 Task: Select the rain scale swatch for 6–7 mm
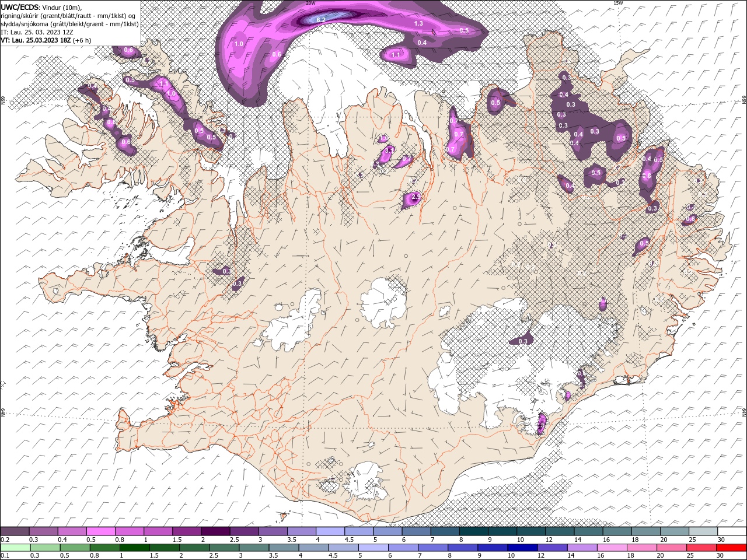click(x=403, y=547)
